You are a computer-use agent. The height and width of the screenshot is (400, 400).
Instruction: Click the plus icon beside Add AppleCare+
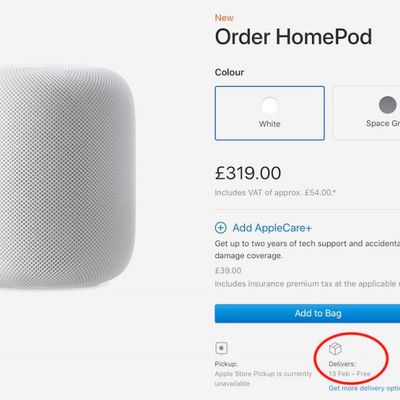click(x=220, y=228)
